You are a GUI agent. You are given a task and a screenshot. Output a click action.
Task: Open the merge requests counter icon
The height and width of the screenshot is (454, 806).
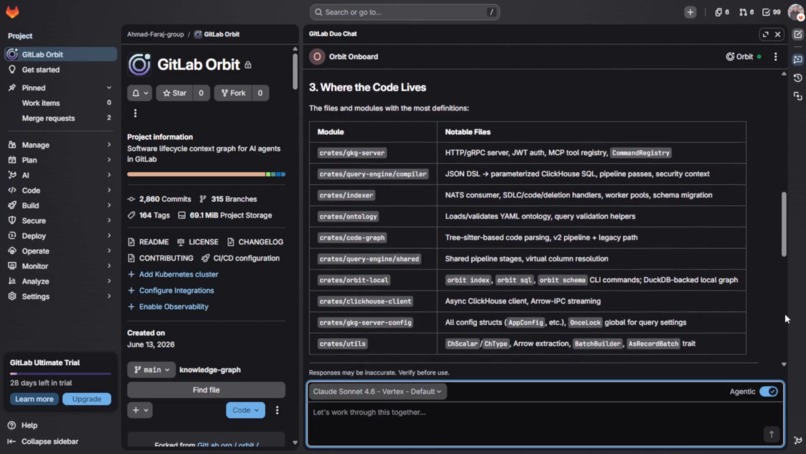(x=746, y=12)
